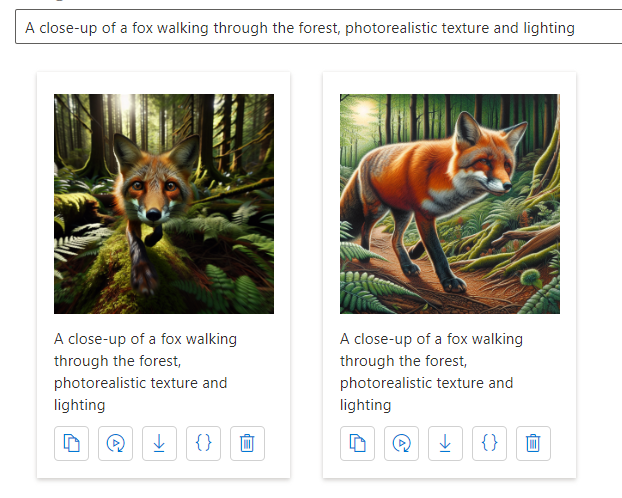Click the caption text under left image
622x498 pixels.
(x=145, y=371)
